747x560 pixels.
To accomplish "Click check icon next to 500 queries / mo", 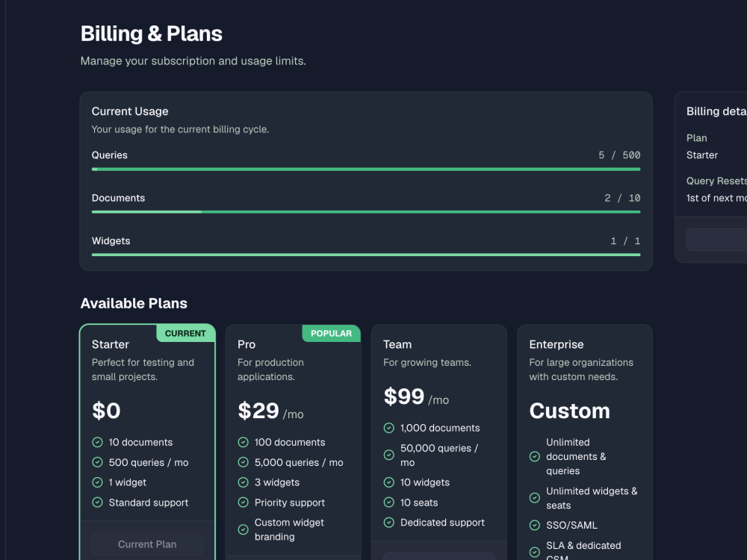I will (97, 462).
